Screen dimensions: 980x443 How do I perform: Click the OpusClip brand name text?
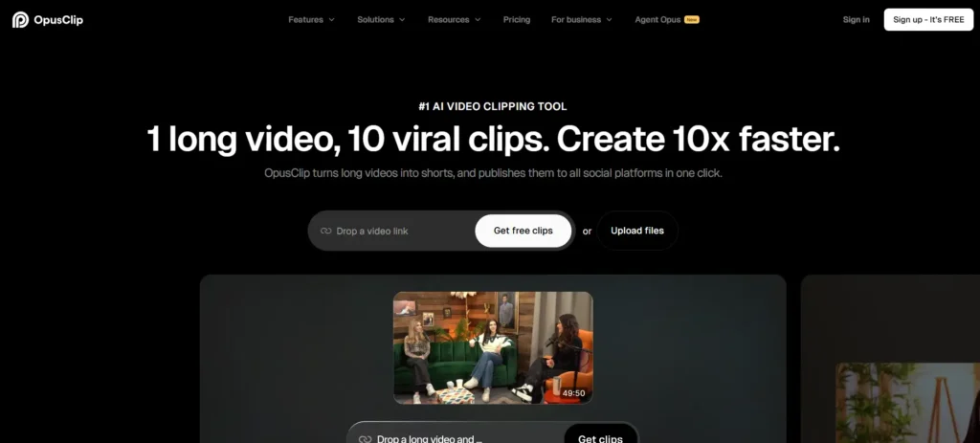click(58, 20)
